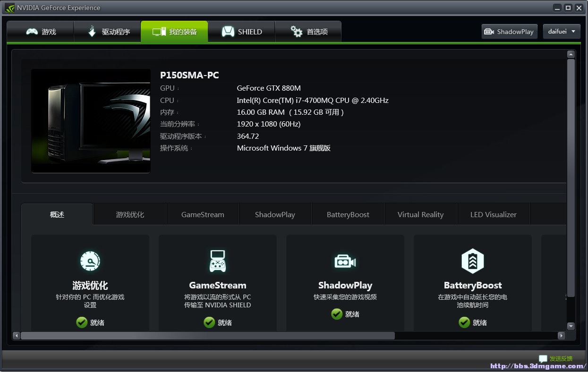Click the monitor icon on 我的装备 tab
Screen dimensions: 588x372
(x=159, y=32)
